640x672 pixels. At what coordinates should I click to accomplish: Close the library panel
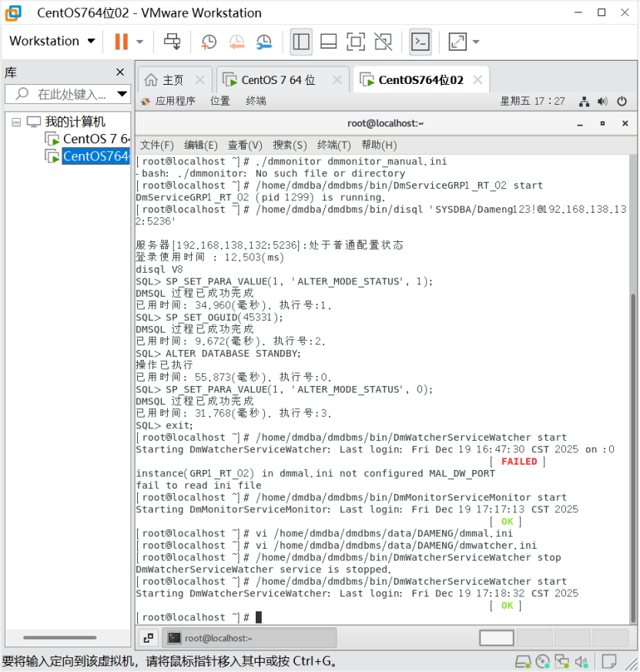(120, 72)
